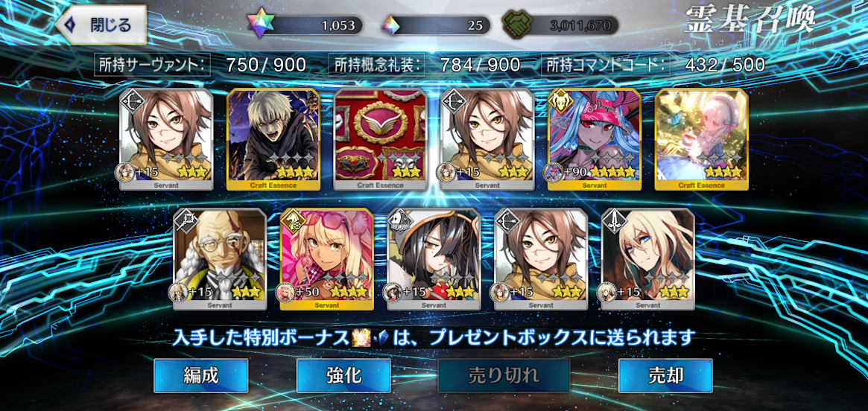Close the summon results with 閉じる
This screenshot has height=411, width=868.
[x=101, y=25]
